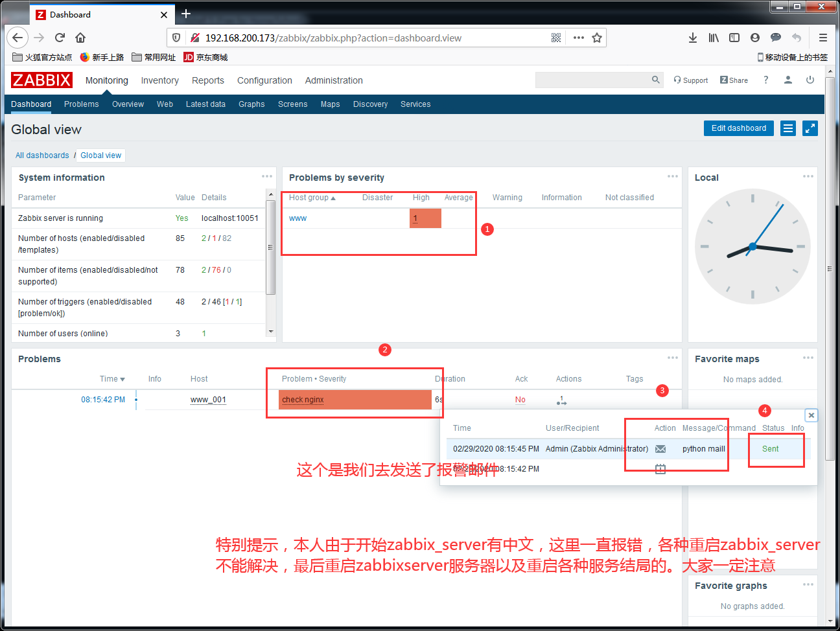Sort problems by Host group column
This screenshot has height=631, width=840.
[312, 198]
